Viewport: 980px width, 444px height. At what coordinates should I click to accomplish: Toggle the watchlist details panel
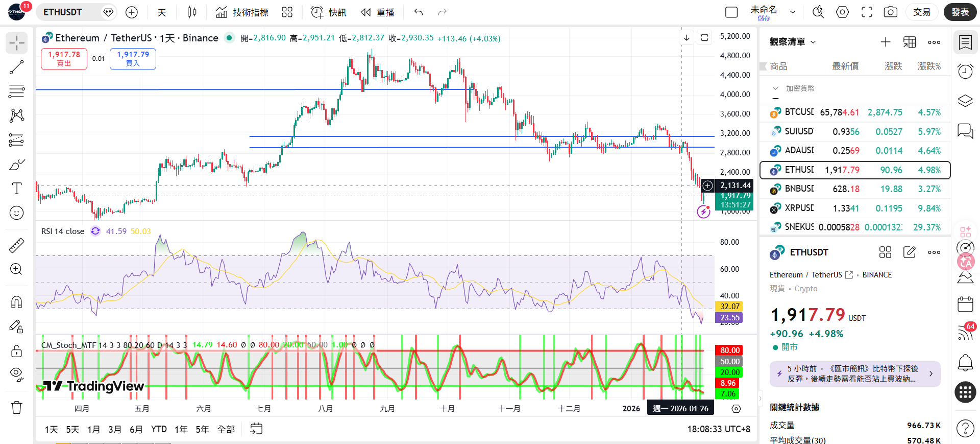pos(965,42)
